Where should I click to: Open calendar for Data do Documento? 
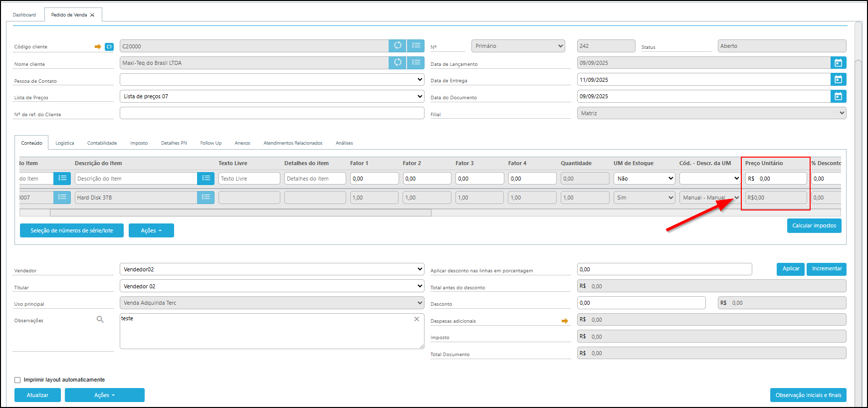838,96
